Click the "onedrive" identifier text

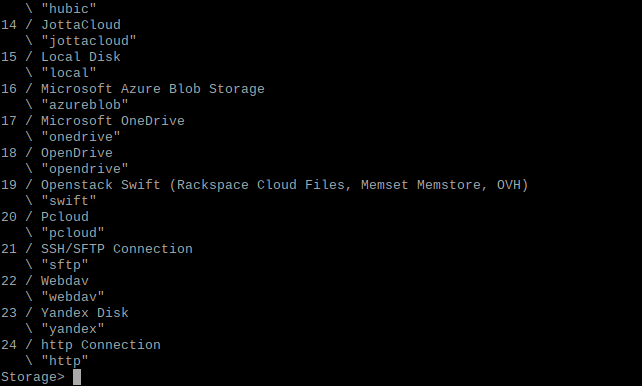click(x=81, y=137)
